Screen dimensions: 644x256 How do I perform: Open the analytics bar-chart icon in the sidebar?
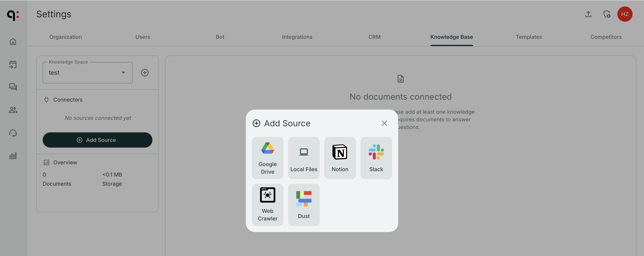tap(13, 155)
